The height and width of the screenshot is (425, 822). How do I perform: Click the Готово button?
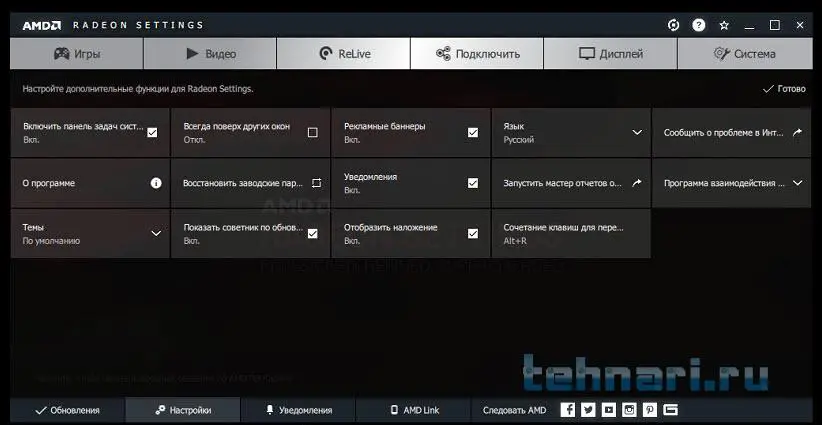(784, 89)
